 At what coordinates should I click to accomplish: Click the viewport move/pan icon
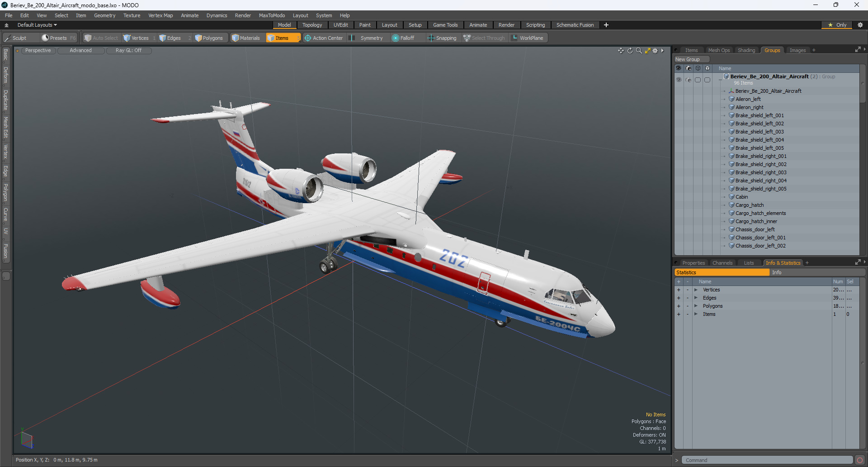(621, 51)
